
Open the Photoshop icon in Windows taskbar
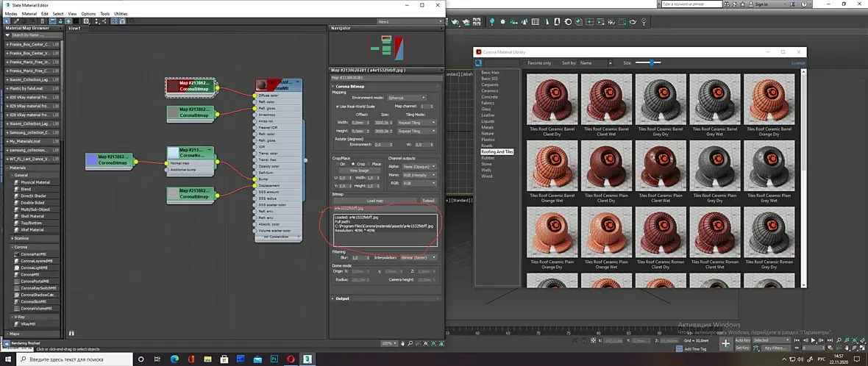(274, 359)
